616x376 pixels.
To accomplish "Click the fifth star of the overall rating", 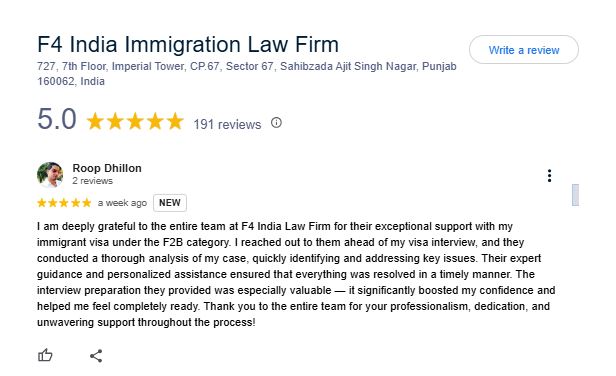I will 175,121.
